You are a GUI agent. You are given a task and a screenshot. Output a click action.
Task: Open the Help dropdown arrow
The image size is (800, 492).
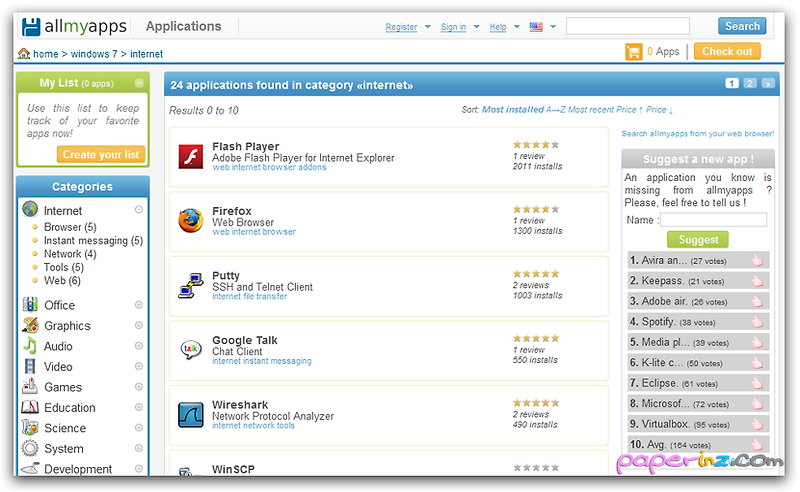click(517, 27)
